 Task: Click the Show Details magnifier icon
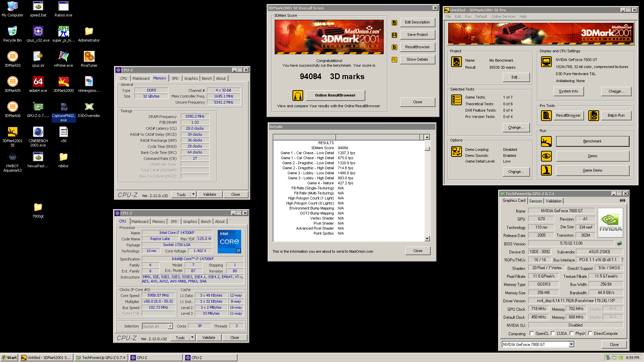tap(394, 60)
